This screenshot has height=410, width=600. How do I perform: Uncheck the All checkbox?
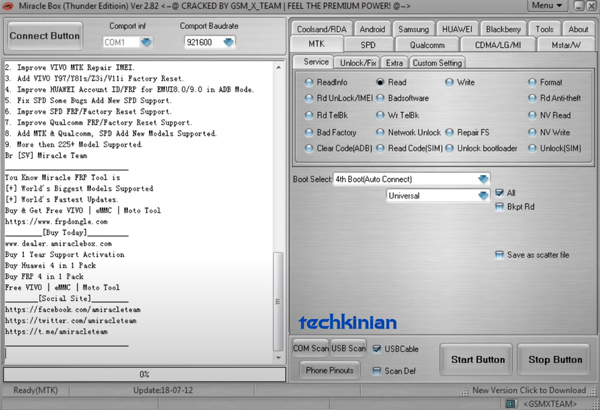tap(499, 193)
